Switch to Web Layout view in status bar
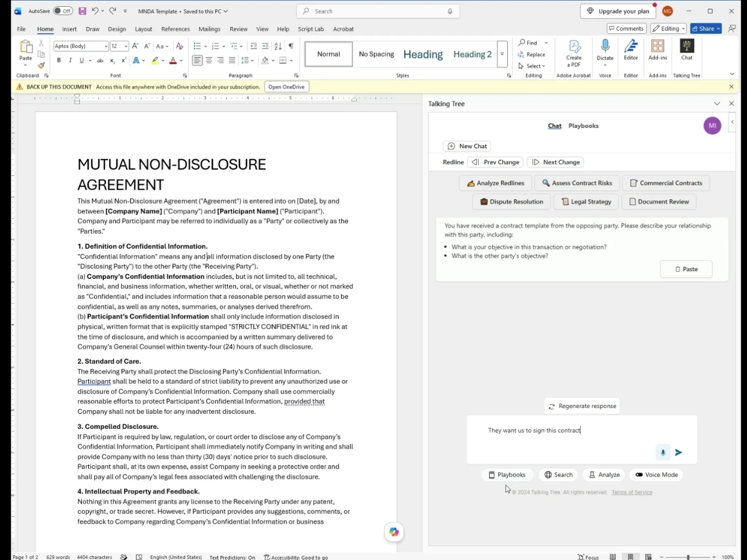The width and height of the screenshot is (747, 560). point(648,557)
